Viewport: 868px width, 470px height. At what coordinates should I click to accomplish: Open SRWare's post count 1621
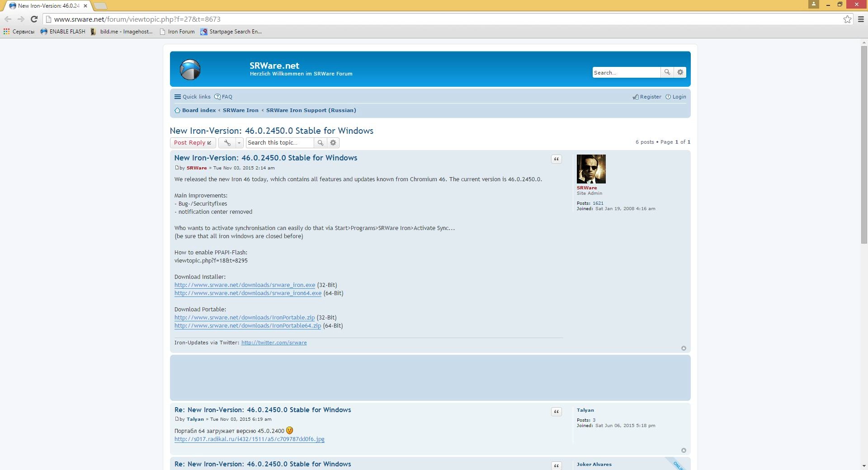598,203
